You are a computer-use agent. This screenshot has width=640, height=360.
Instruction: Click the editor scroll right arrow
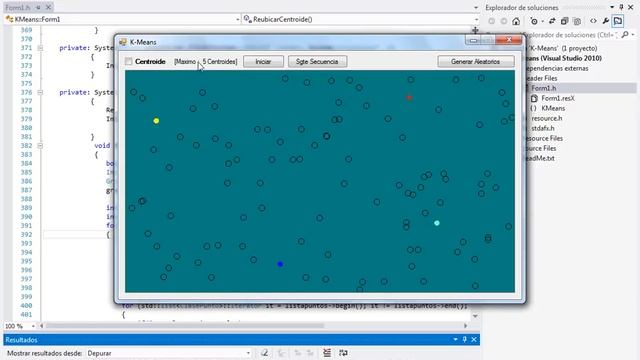point(465,326)
